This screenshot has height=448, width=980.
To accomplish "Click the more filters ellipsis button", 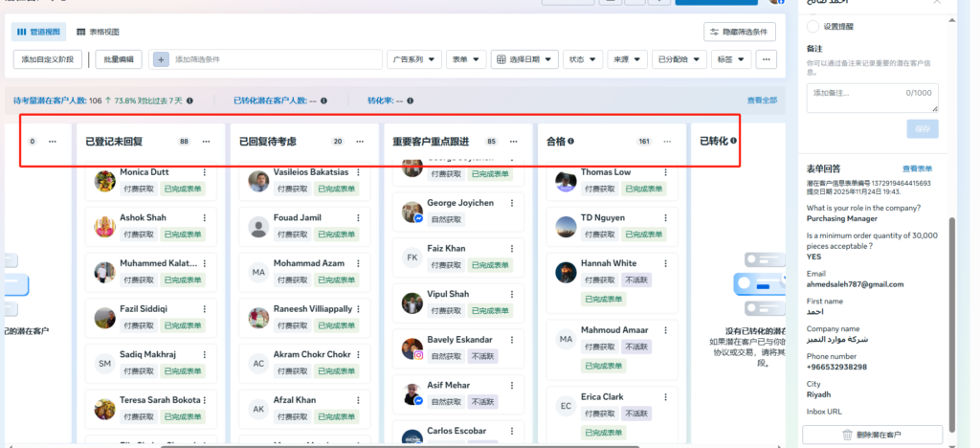I will pos(765,59).
